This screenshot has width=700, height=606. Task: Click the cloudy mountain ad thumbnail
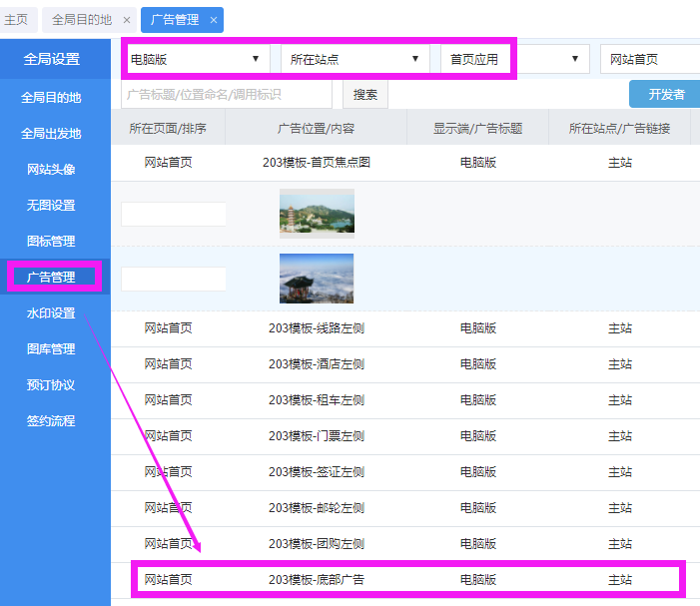pos(317,278)
